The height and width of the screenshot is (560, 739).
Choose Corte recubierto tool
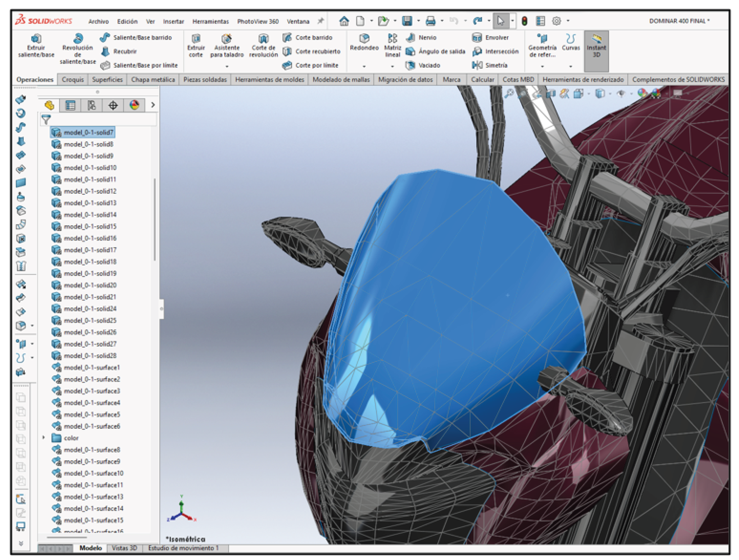point(311,51)
